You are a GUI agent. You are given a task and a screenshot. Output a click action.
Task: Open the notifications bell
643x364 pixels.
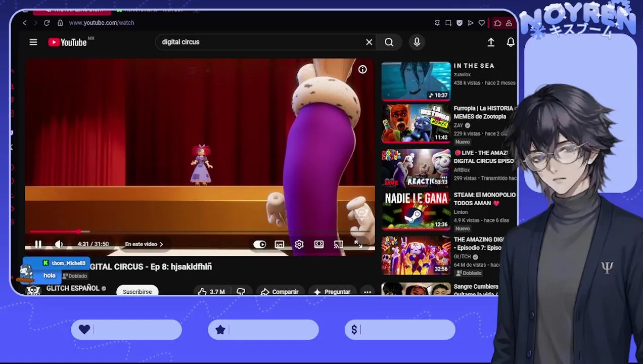pos(511,42)
